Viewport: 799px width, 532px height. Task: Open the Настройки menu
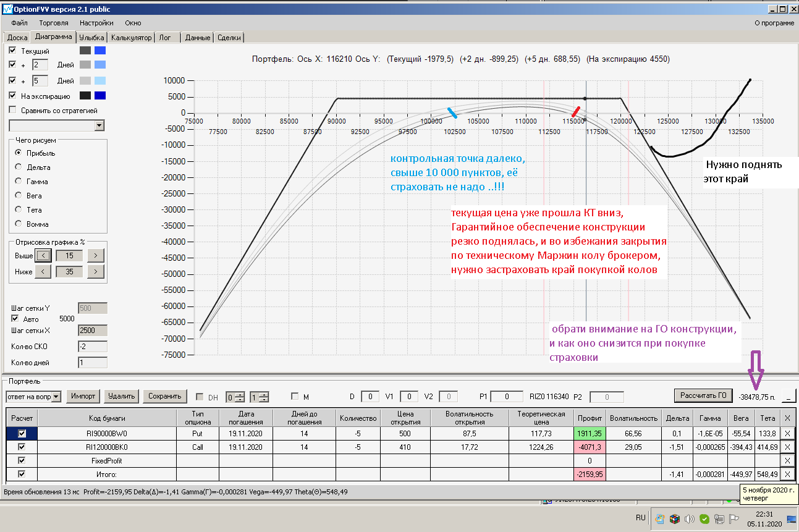96,23
